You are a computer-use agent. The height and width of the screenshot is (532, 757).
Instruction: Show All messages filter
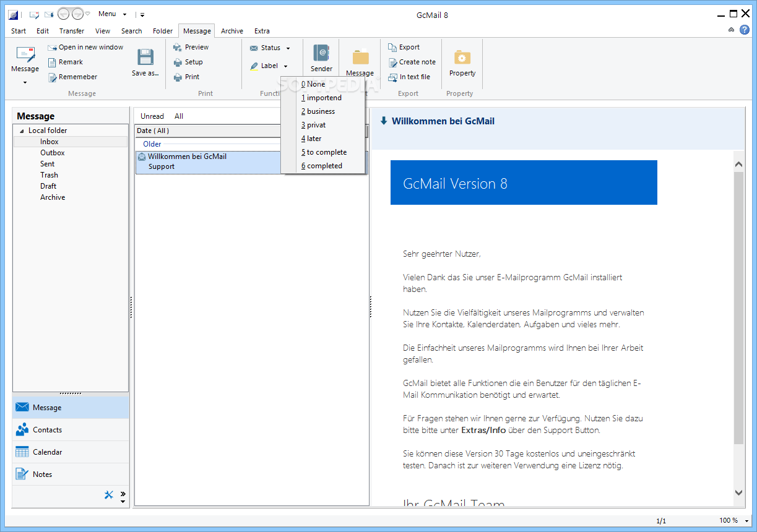[179, 116]
